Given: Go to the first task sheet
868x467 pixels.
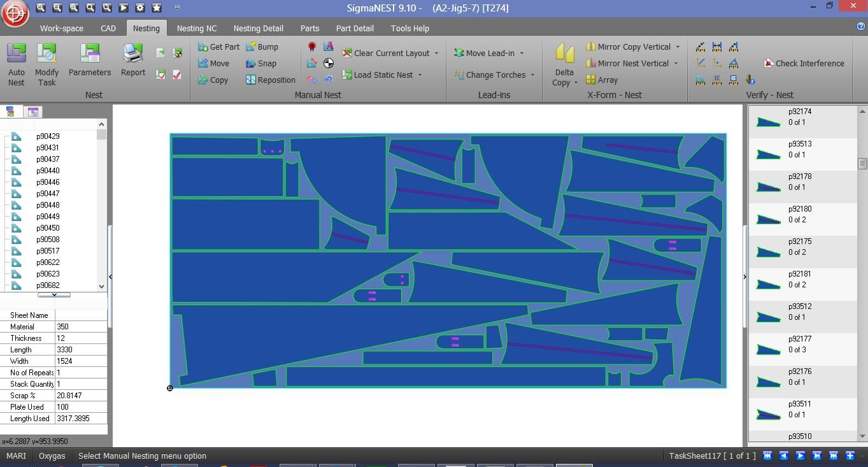Looking at the screenshot, I should click(x=767, y=456).
